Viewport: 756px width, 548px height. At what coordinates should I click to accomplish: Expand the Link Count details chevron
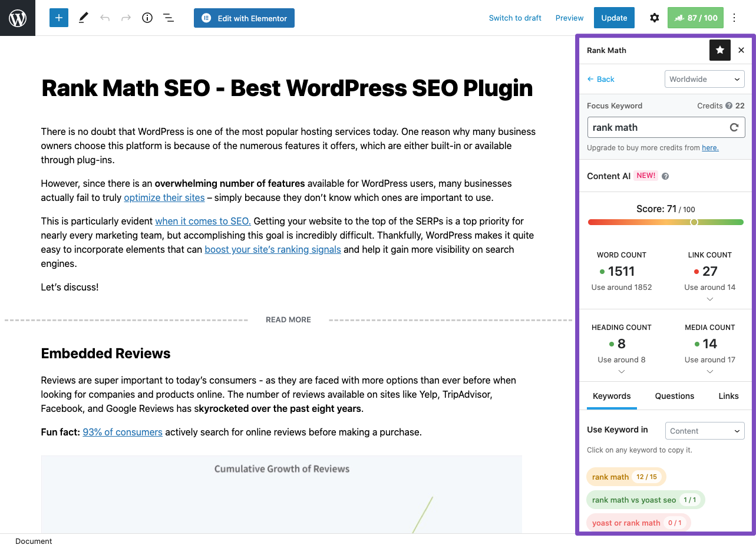[x=710, y=299]
